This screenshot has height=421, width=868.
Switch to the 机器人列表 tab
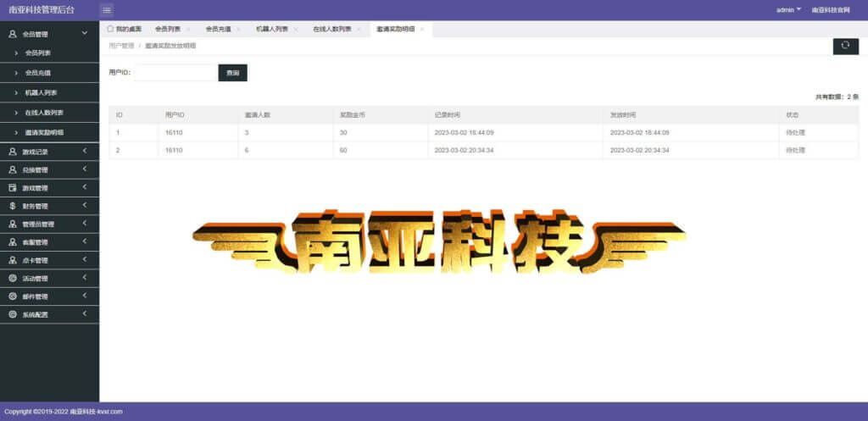pyautogui.click(x=272, y=30)
